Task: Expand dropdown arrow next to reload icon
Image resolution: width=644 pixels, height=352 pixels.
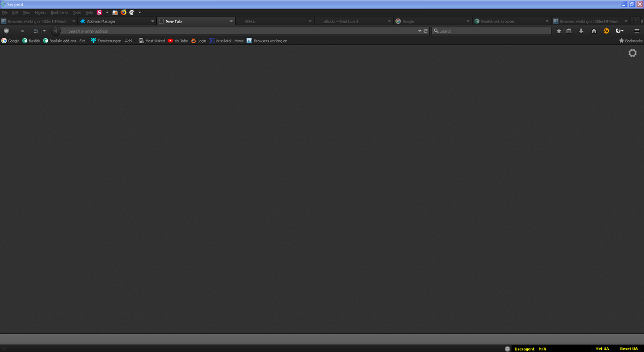Action: pyautogui.click(x=44, y=31)
